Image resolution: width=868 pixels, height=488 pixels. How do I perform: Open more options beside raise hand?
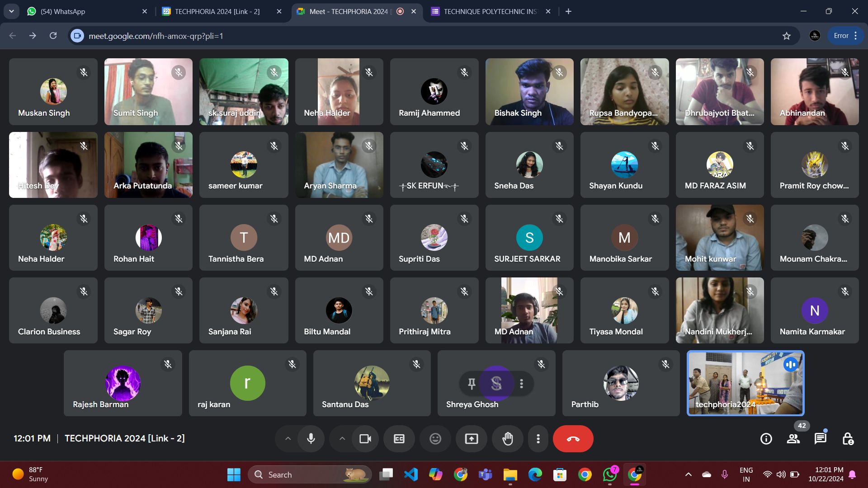tap(538, 439)
